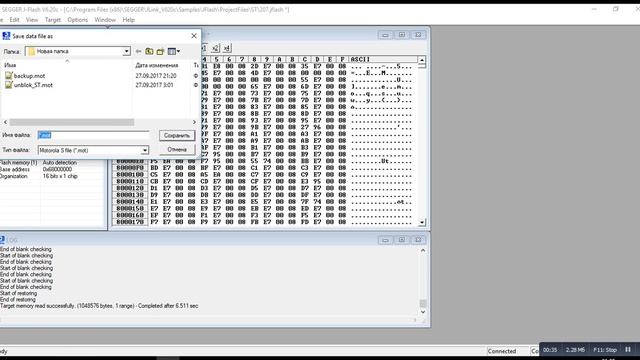Viewport: 640px width, 360px height.
Task: Click the file list's left scroll arrow
Action: pyautogui.click(x=5, y=122)
